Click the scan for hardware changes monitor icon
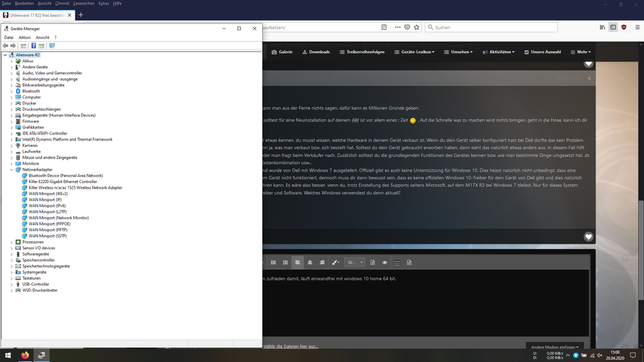644x362 pixels. click(x=52, y=46)
